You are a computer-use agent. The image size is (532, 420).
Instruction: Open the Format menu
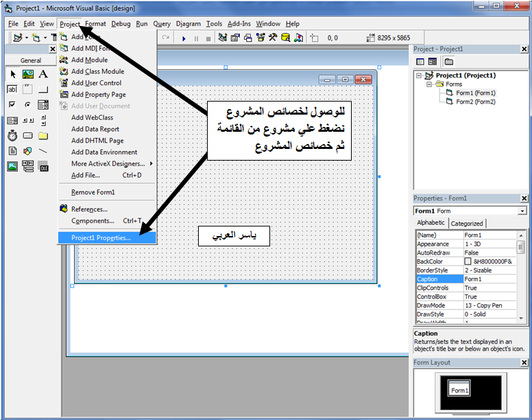pyautogui.click(x=95, y=24)
